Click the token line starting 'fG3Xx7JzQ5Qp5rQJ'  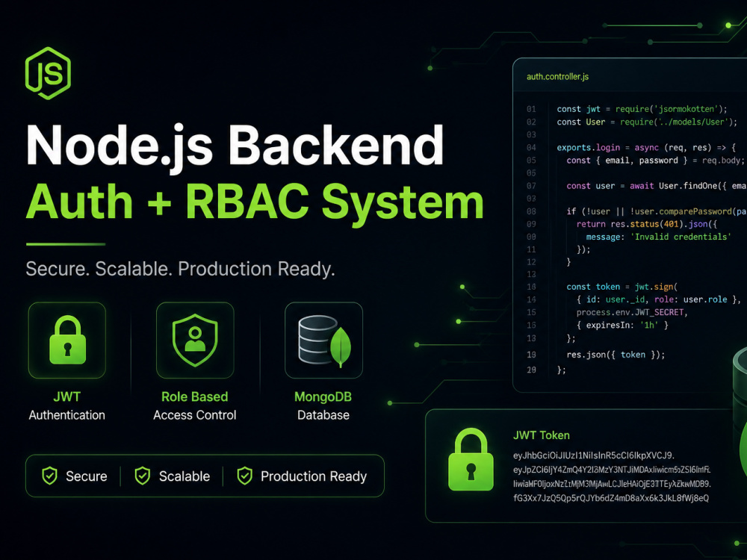(611, 498)
